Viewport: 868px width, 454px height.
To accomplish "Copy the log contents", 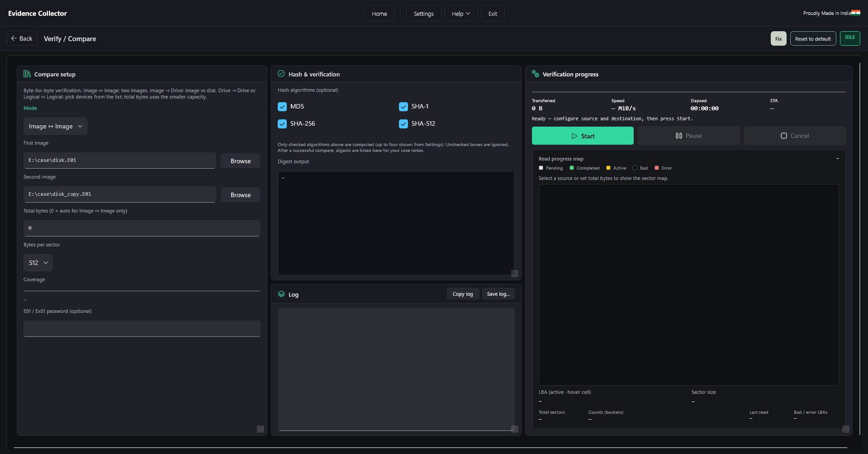I will [463, 294].
